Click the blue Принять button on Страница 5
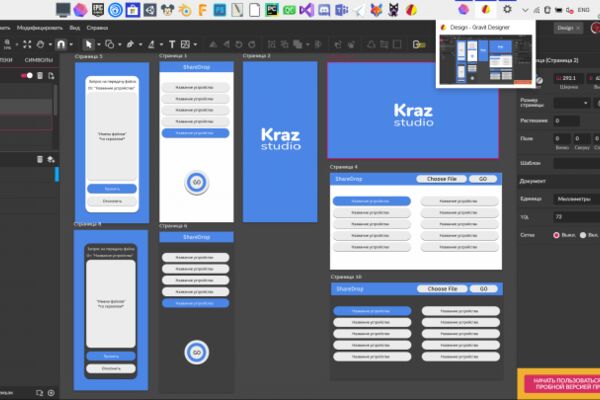This screenshot has width=600, height=400. click(112, 189)
